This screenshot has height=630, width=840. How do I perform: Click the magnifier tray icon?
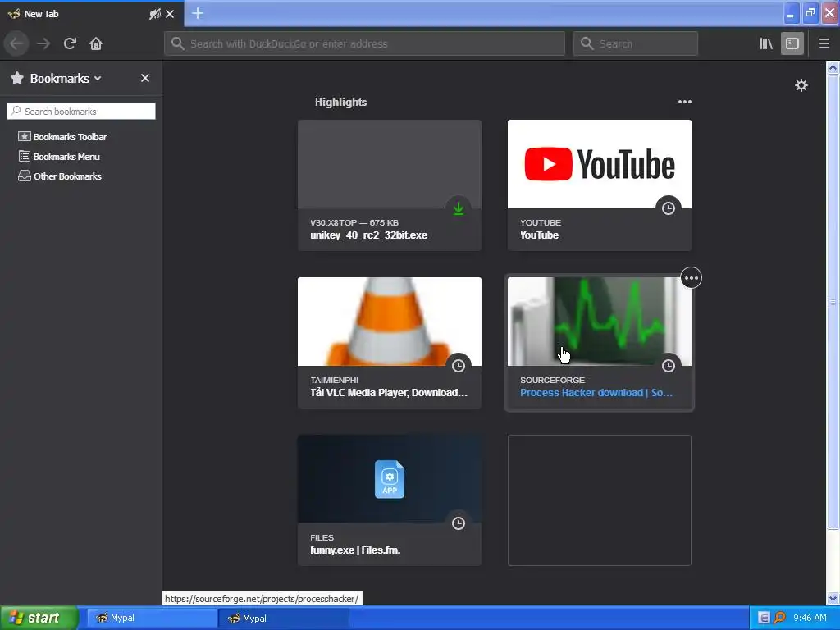(x=779, y=618)
